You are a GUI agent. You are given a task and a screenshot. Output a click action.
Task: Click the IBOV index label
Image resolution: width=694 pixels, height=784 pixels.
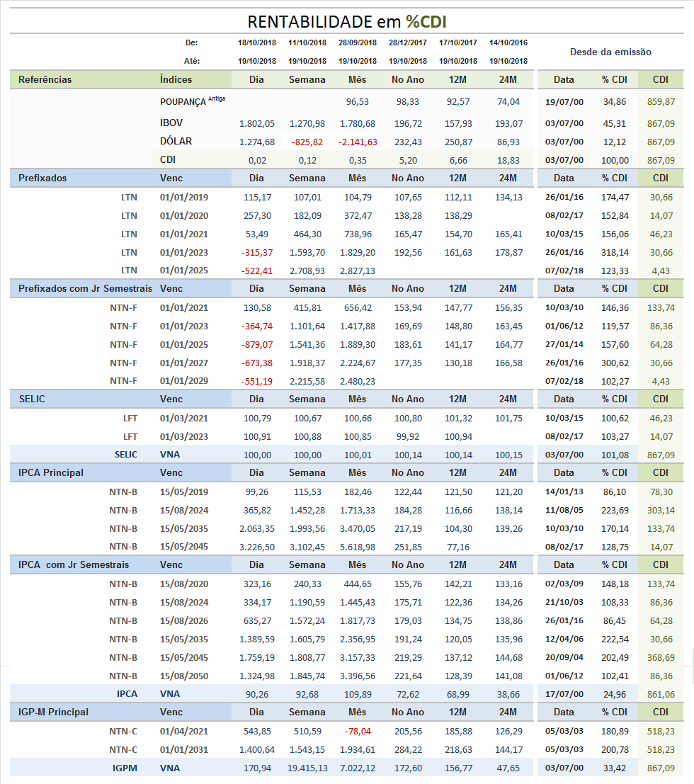(x=171, y=123)
